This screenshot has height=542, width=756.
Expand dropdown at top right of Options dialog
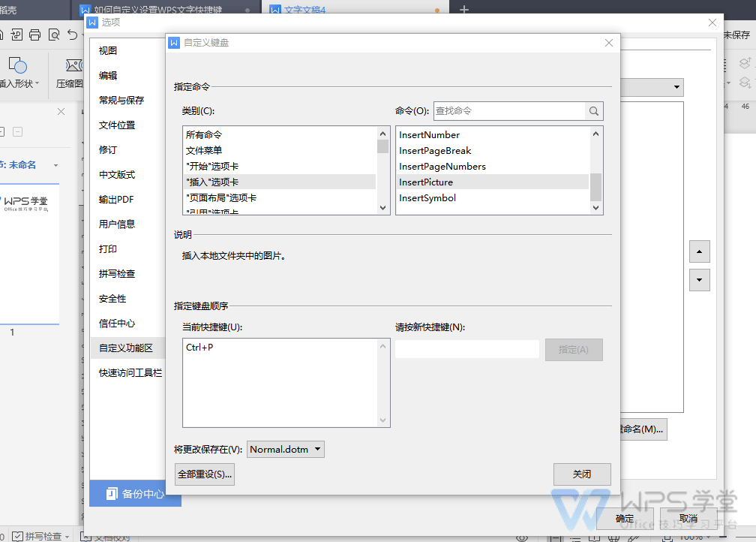click(676, 87)
